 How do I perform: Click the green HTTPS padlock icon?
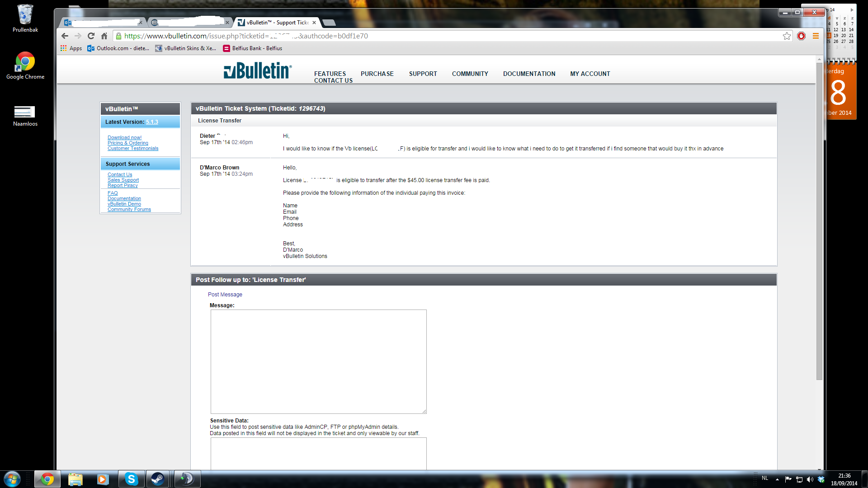point(118,36)
